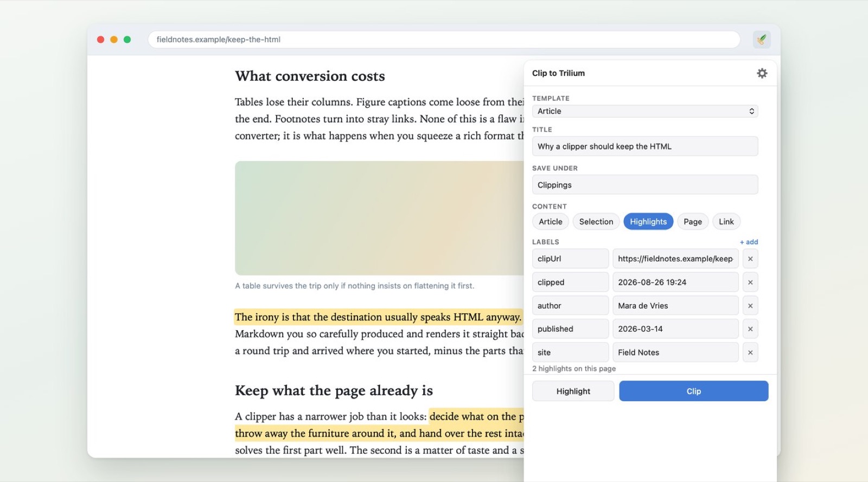Viewport: 868px width, 482px height.
Task: Click the figure caption "A table survives the trip"
Action: 354,286
